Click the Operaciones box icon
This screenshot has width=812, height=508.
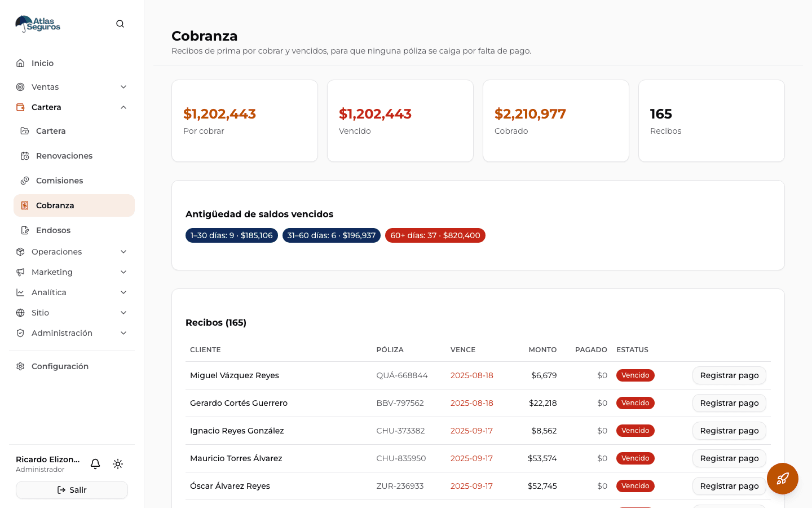(x=20, y=252)
